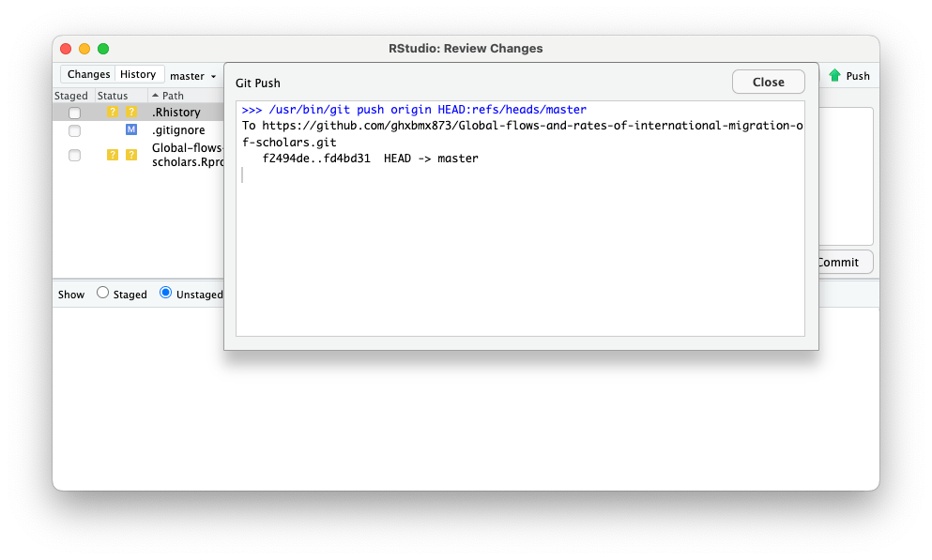The width and height of the screenshot is (932, 560).
Task: Click the green Push arrow icon
Action: (834, 76)
